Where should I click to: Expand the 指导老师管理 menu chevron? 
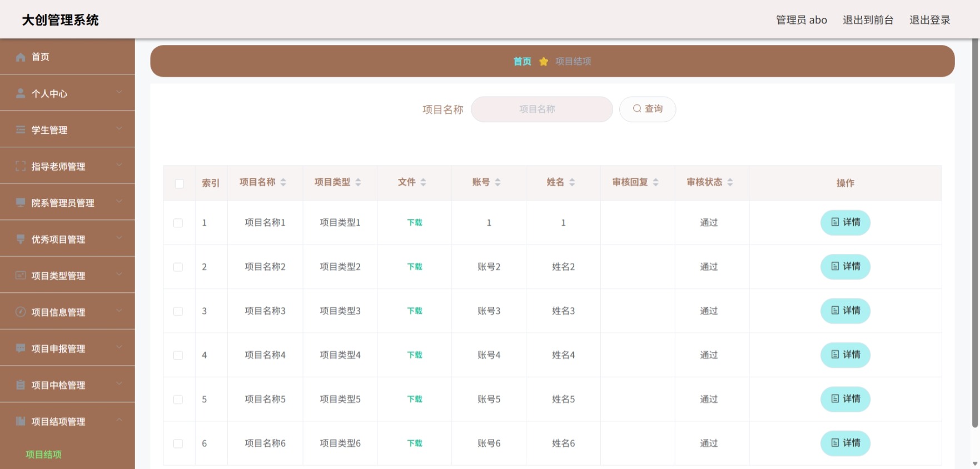pos(119,165)
